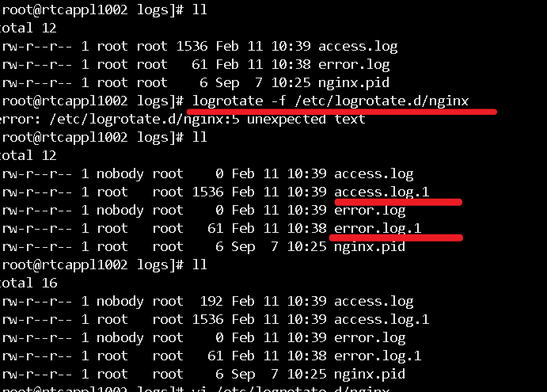Click the 'total 16' line
547x392 pixels.
pos(28,283)
